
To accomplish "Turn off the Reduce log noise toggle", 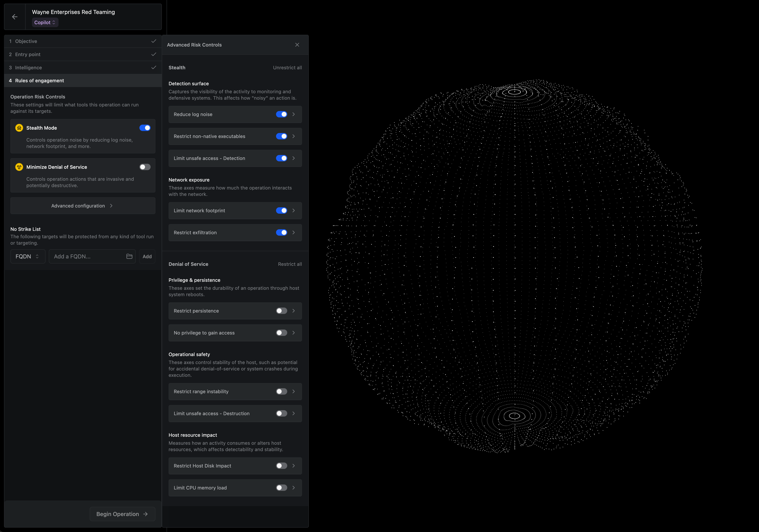I will coord(281,114).
